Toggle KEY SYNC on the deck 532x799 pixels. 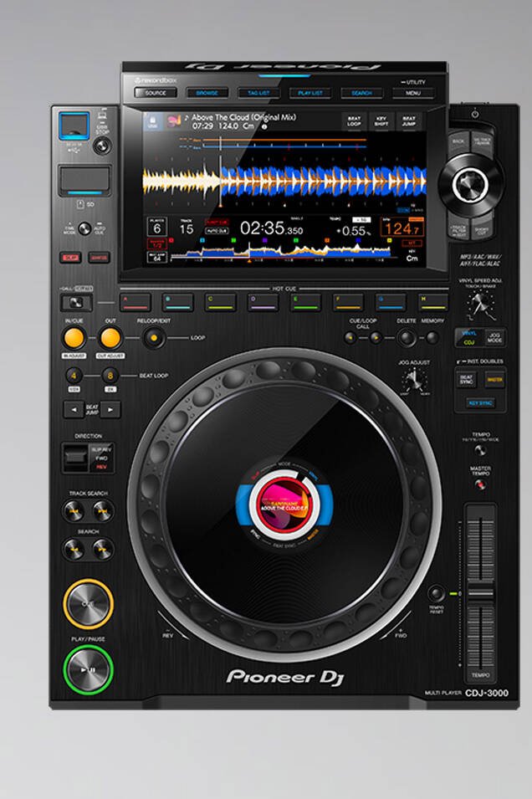(x=480, y=403)
